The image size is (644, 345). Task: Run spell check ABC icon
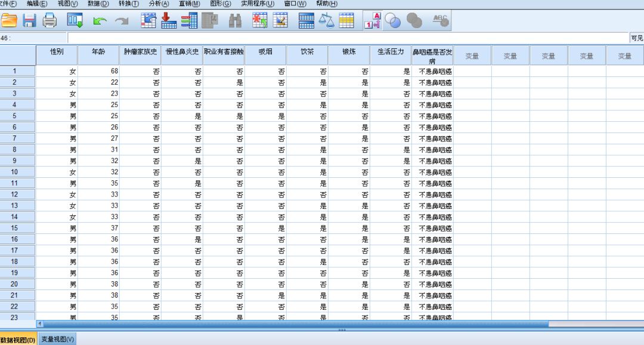point(440,20)
